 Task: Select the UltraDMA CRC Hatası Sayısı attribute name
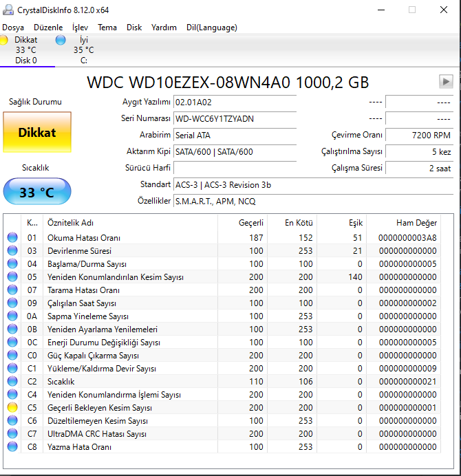97,434
